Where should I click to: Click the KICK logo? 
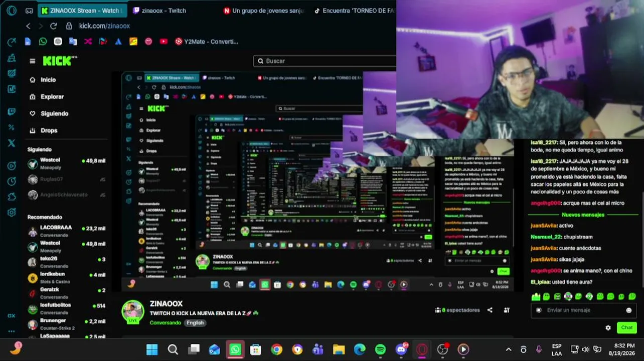click(x=60, y=61)
